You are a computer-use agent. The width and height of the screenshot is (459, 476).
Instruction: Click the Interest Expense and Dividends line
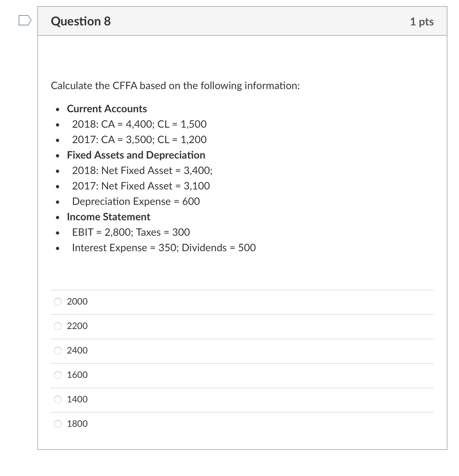tap(164, 248)
